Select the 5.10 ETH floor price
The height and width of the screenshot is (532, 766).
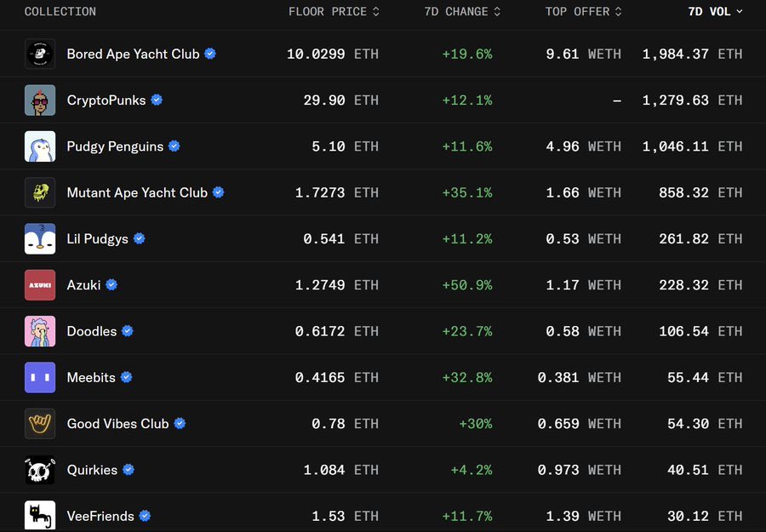coord(346,146)
